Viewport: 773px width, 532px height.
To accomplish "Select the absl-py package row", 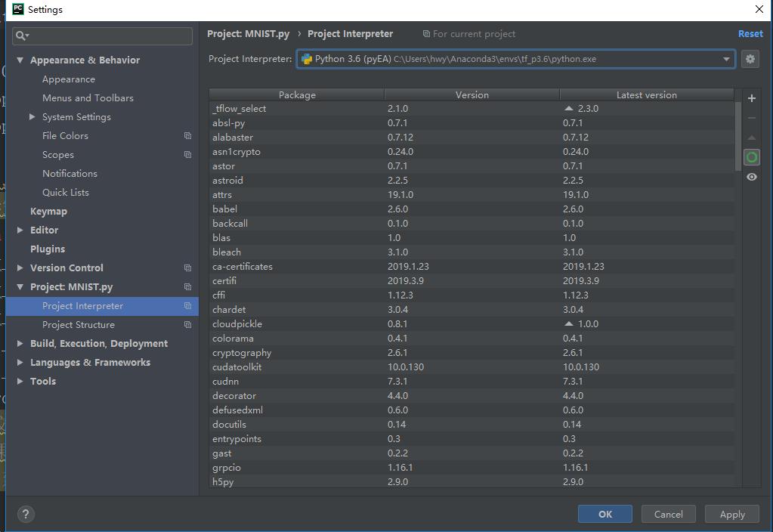I will pos(472,122).
